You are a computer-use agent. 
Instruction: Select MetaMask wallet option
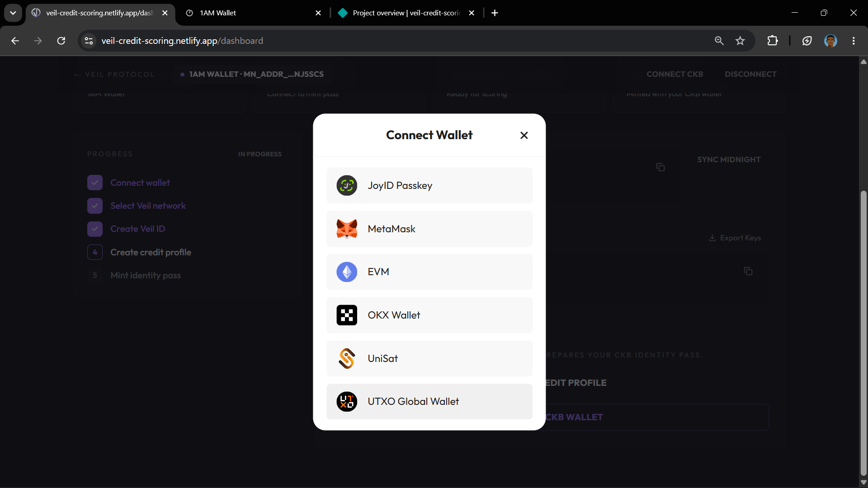click(429, 229)
